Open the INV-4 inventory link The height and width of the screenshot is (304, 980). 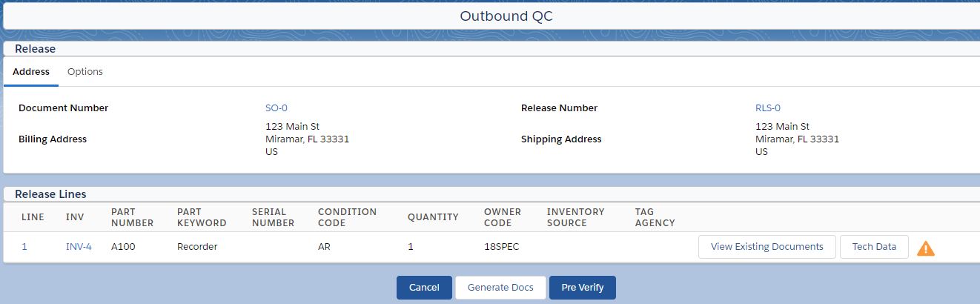[79, 247]
